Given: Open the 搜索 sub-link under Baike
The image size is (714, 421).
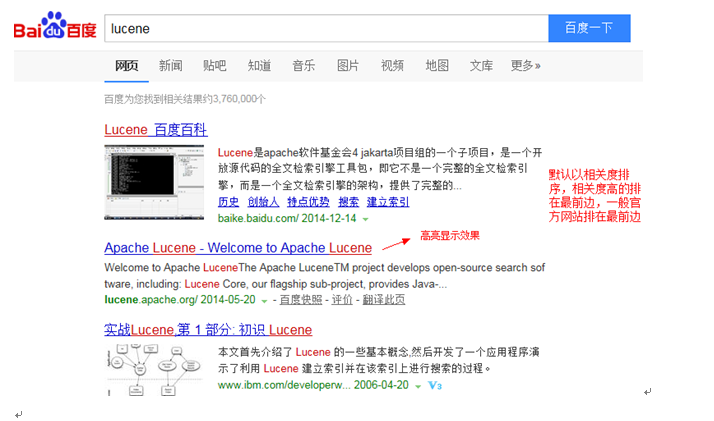Looking at the screenshot, I should tap(348, 202).
